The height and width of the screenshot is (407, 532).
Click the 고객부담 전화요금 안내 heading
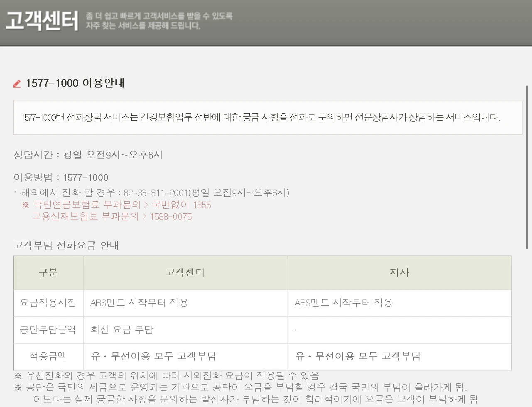pyautogui.click(x=66, y=245)
